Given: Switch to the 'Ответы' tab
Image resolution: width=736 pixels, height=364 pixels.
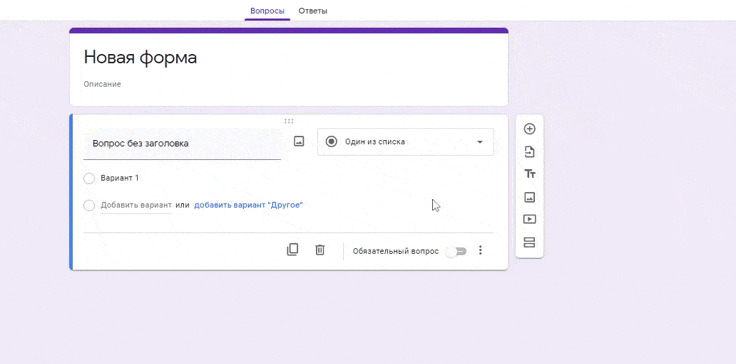Looking at the screenshot, I should click(x=313, y=11).
